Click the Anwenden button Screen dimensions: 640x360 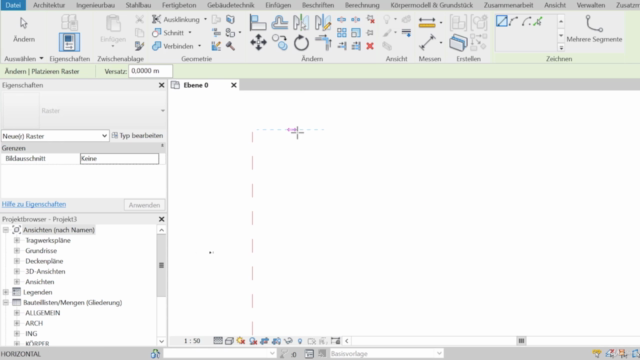coord(144,205)
